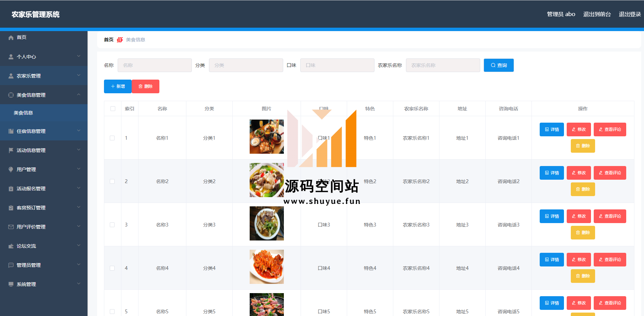
Task: Collapse the 美食信息管理 menu chevron
Action: click(79, 94)
